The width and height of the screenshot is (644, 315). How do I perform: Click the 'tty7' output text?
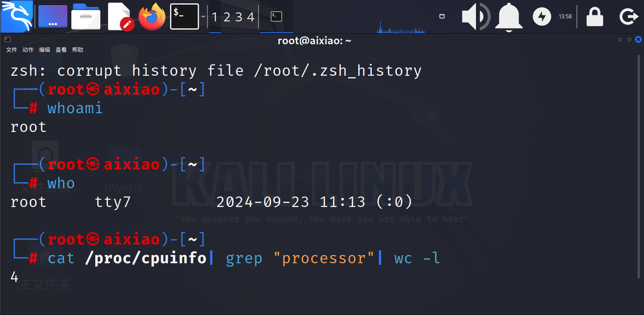tap(113, 202)
